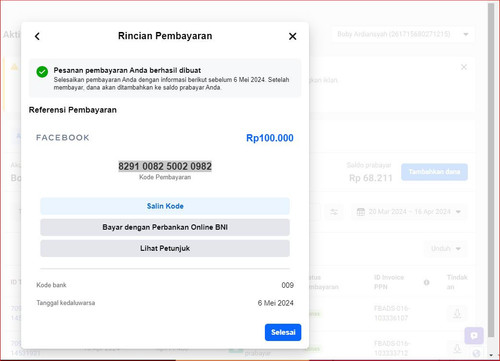Click the page vertical scrollbar

coord(491,170)
